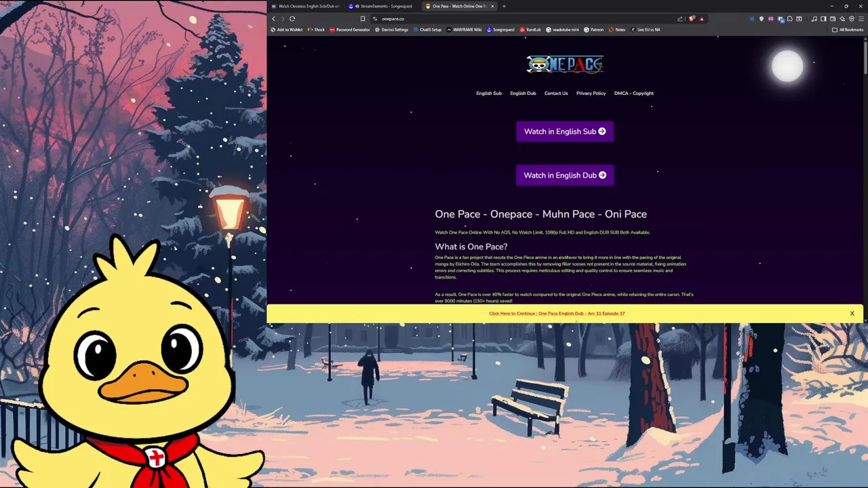Open the Contact Us nav item
This screenshot has width=868, height=488.
coord(556,94)
